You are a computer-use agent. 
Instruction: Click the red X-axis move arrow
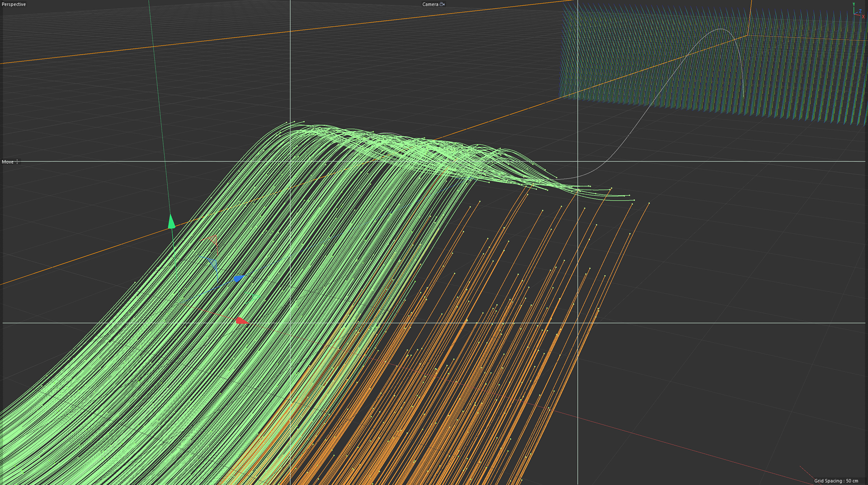[242, 320]
